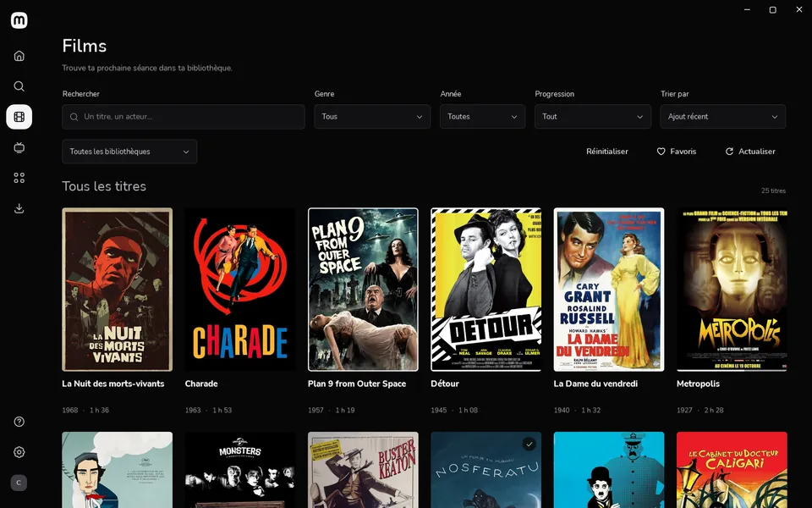Go to Home in the sidebar

[19, 56]
